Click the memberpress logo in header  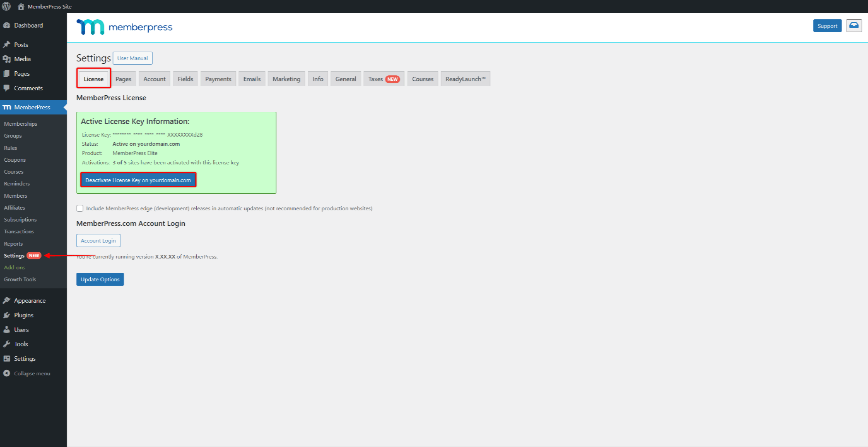point(124,27)
